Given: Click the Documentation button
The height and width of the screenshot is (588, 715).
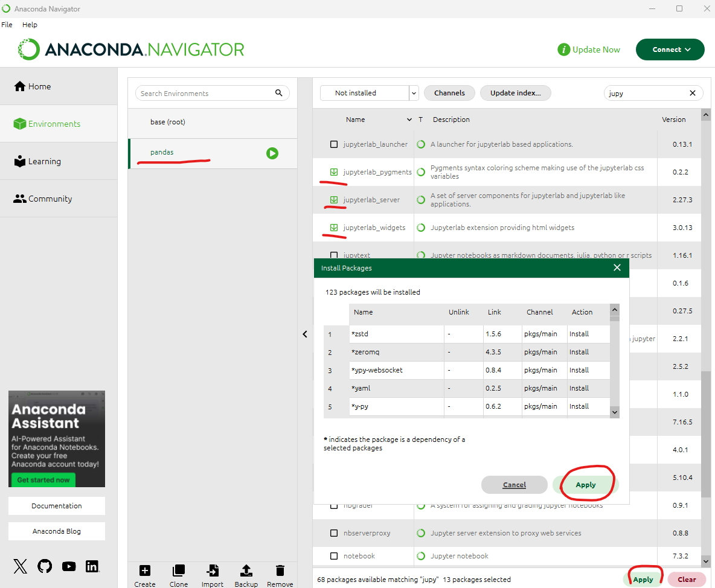Looking at the screenshot, I should point(57,506).
